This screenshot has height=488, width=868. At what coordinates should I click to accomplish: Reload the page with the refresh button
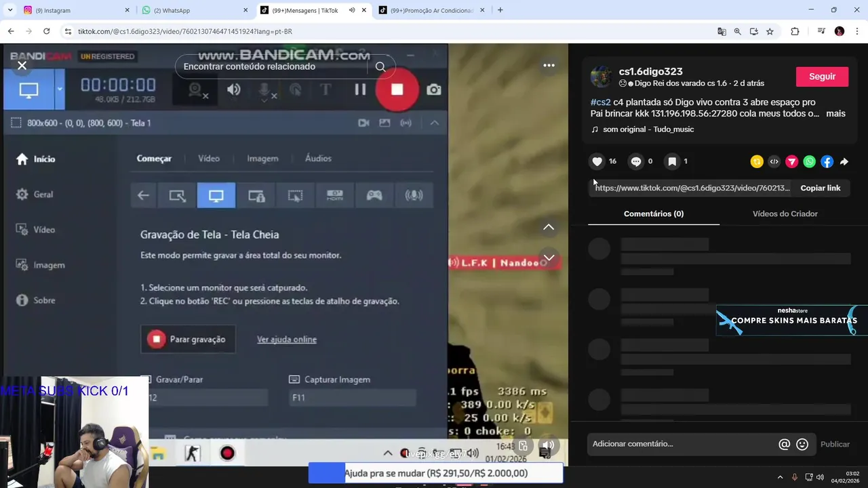(46, 31)
